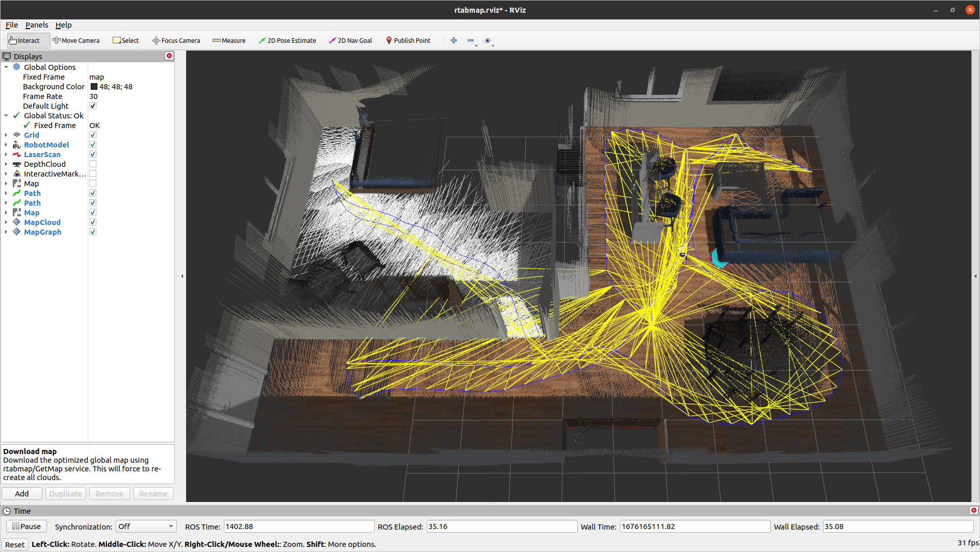
Task: Click the MapGraph display icon
Action: point(17,232)
